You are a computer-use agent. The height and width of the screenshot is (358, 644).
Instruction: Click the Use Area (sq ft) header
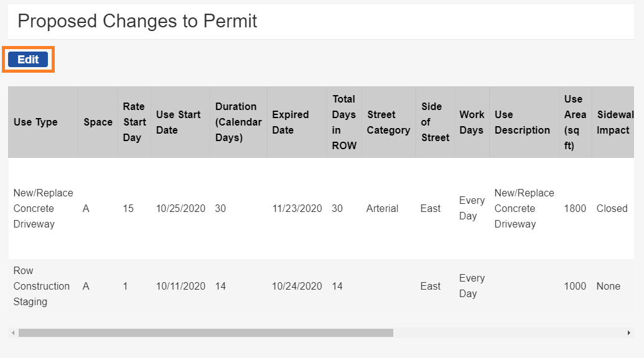pos(574,122)
